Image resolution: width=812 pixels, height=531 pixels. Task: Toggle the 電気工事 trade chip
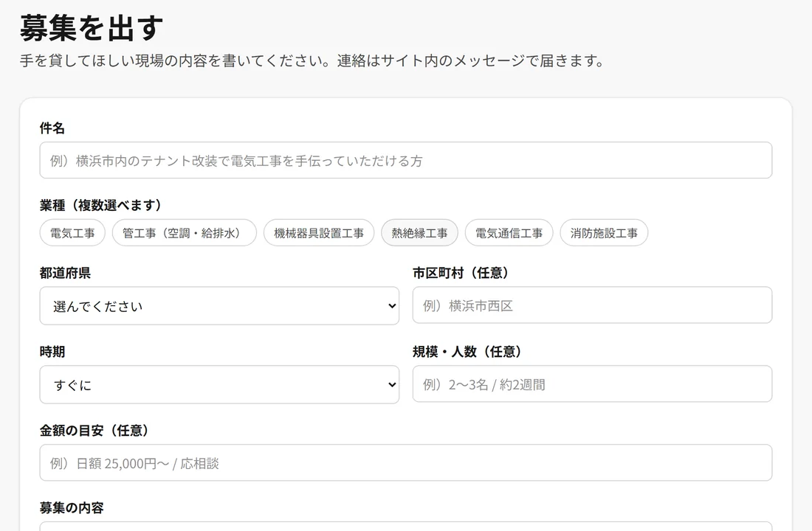(72, 233)
